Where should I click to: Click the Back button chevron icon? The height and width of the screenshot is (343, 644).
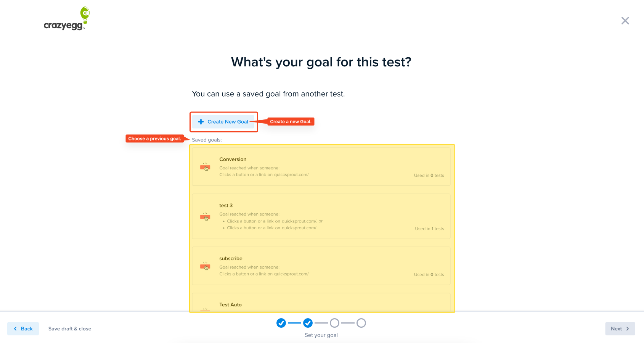coord(15,329)
